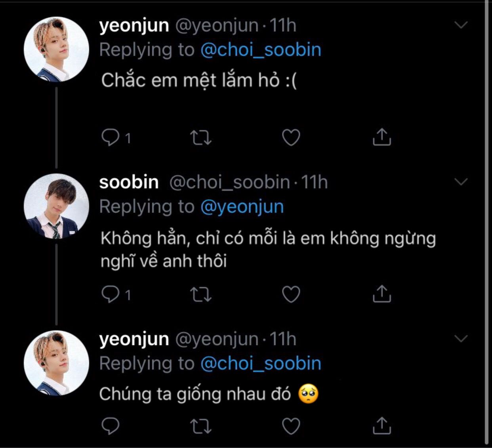Open @yeonjun mention in soobin's reply

coord(242,207)
